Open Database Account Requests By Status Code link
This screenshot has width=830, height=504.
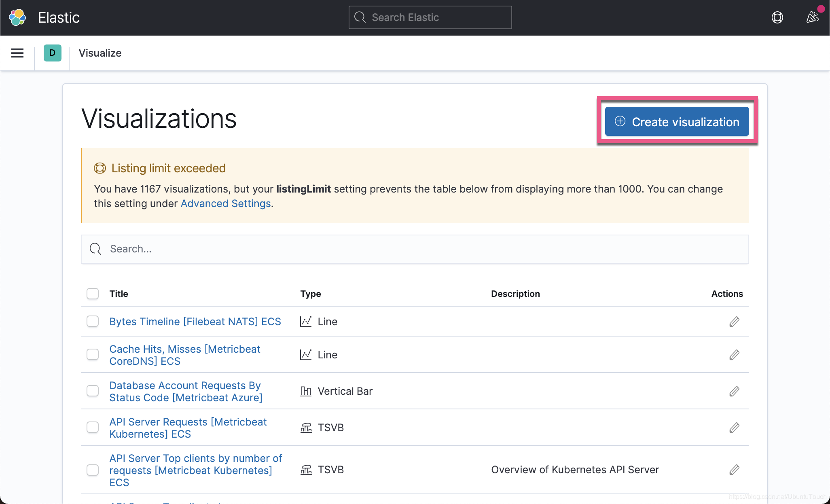point(186,391)
